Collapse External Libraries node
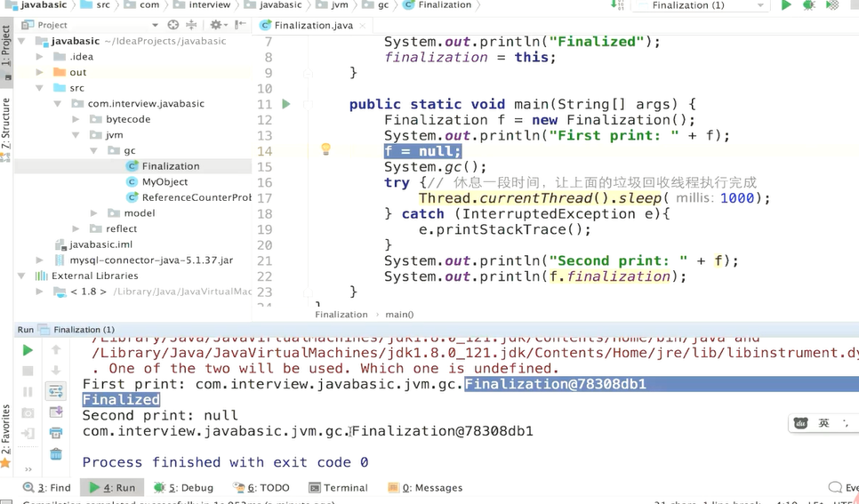The height and width of the screenshot is (504, 859). (x=22, y=276)
